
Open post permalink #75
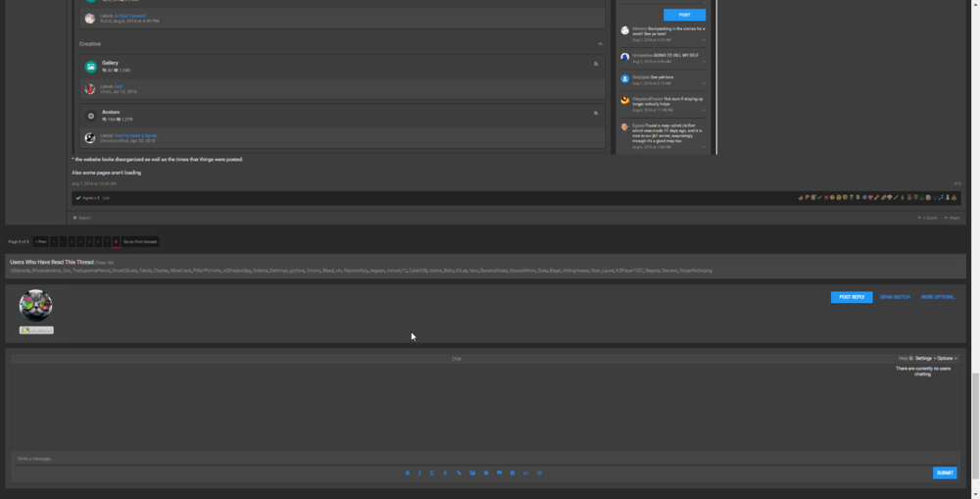coord(956,184)
